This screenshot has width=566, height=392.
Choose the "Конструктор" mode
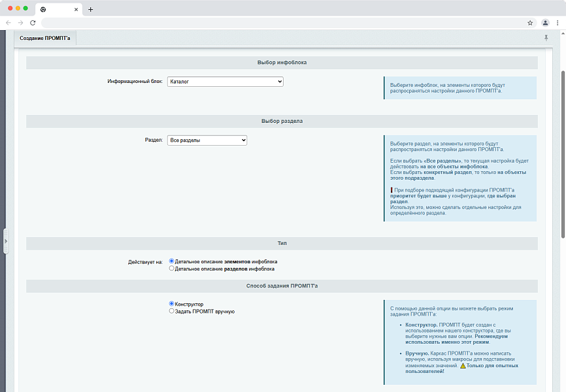click(172, 304)
